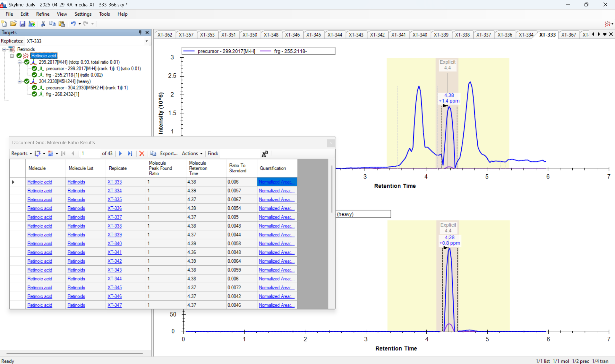Viewport: 615px width, 364px height.
Task: Click the Undo arrow icon
Action: click(x=73, y=24)
